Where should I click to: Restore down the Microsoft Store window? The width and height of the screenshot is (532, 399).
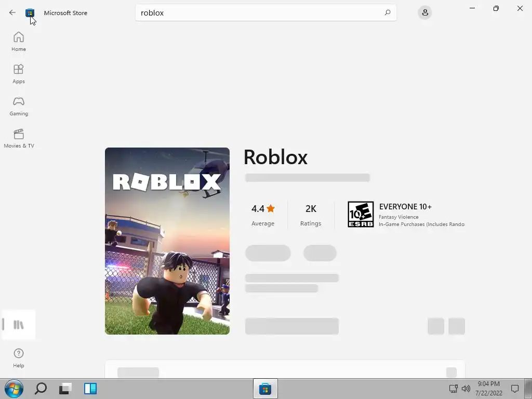tap(496, 8)
